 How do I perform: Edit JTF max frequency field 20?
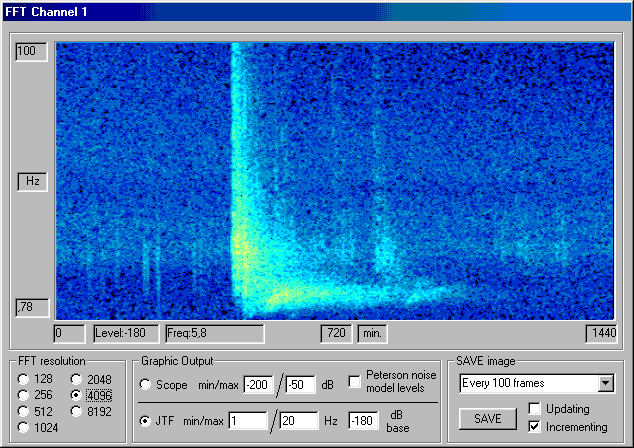tap(298, 421)
